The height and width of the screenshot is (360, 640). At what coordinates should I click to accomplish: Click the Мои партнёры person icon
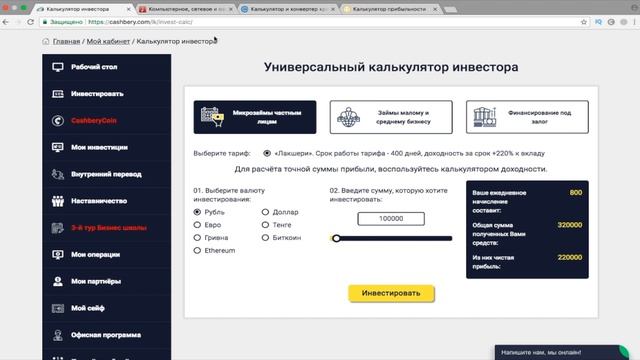click(x=58, y=281)
